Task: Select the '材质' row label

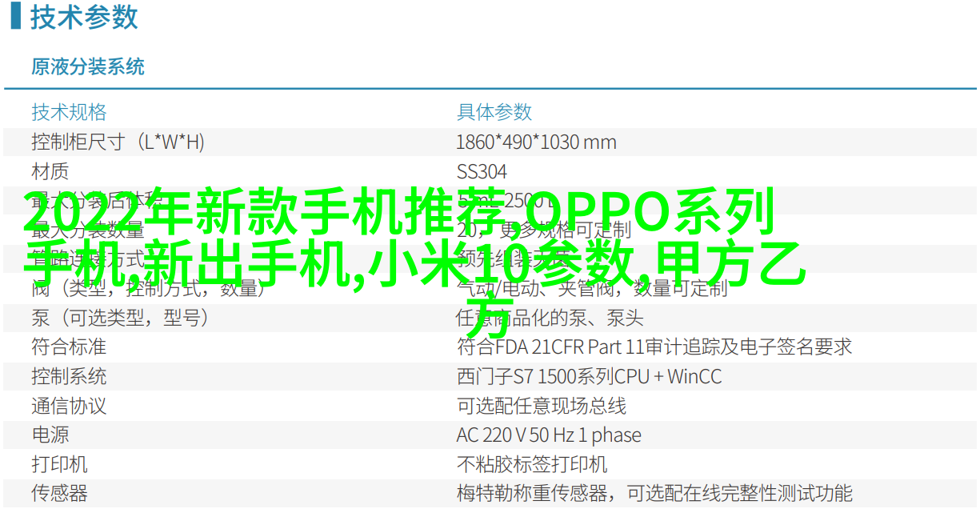Action: click(50, 171)
